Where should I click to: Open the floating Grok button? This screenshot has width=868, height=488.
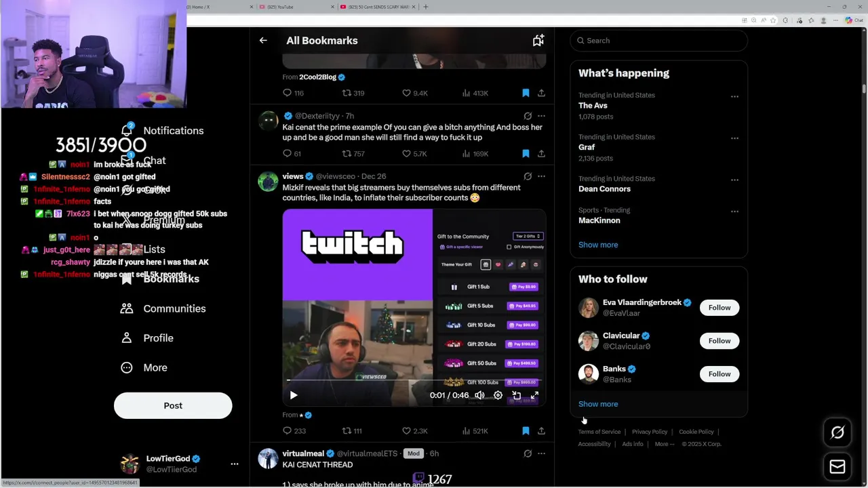click(x=837, y=432)
